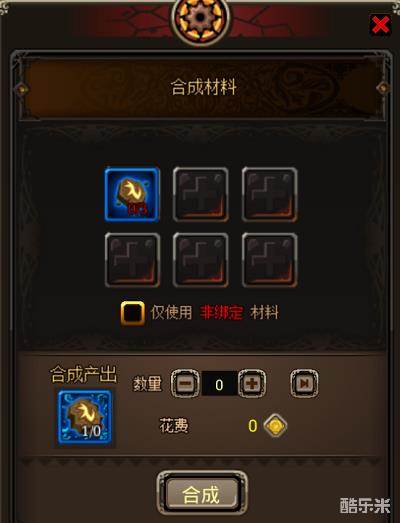400x523 pixels.
Task: Select the 合成产出 output item icon
Action: 85,418
